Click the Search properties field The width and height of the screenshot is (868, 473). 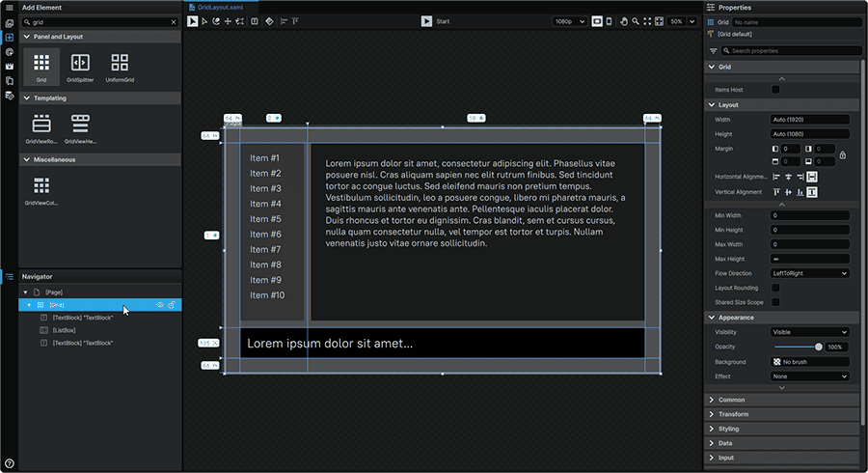click(x=792, y=50)
